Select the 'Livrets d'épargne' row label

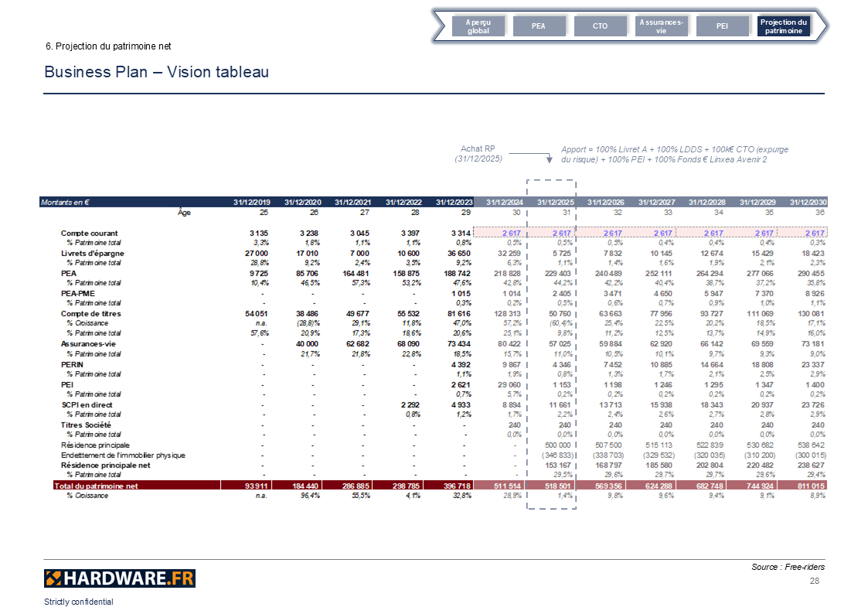pos(93,253)
